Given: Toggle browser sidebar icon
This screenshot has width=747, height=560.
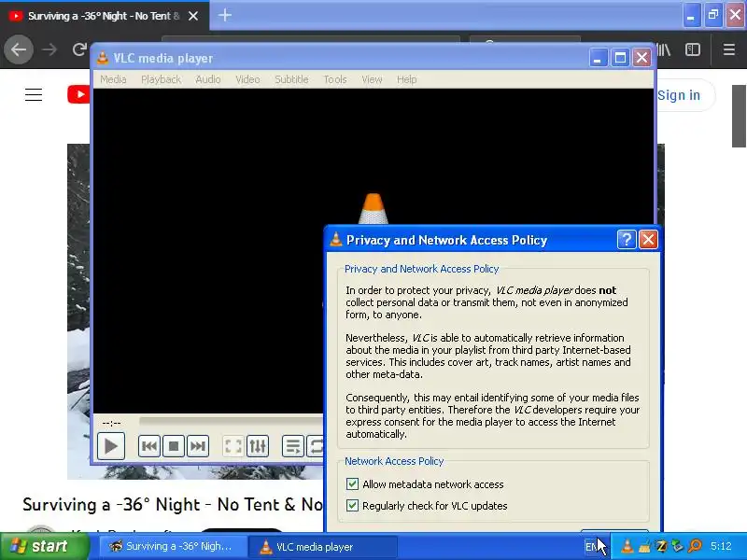Looking at the screenshot, I should coord(693,49).
